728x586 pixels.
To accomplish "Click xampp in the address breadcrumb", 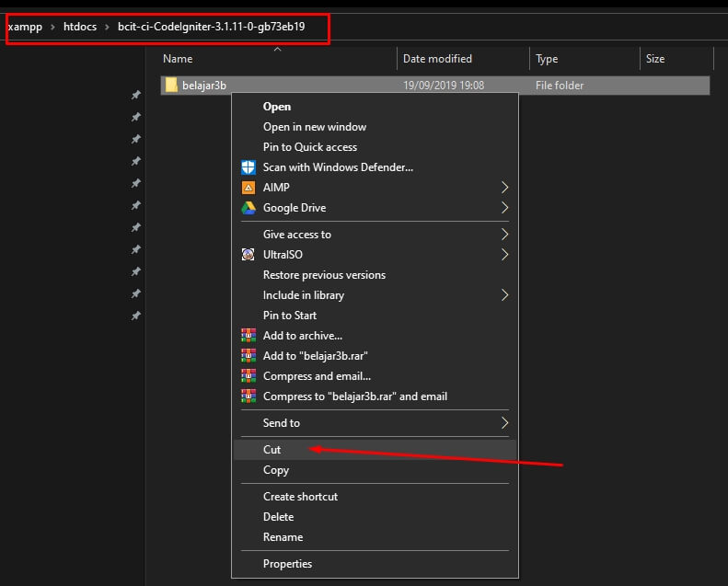I will coord(25,28).
